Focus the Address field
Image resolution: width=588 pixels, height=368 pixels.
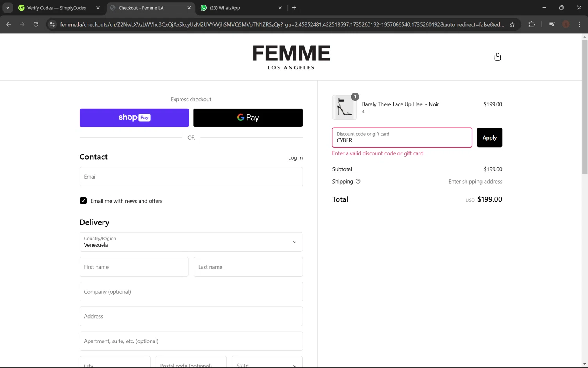pyautogui.click(x=191, y=316)
